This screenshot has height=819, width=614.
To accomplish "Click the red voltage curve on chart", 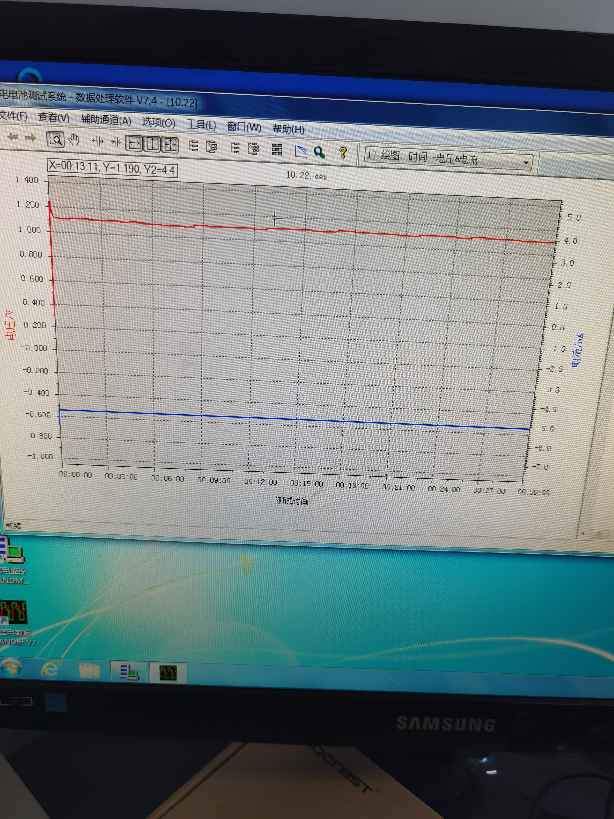I will [300, 229].
